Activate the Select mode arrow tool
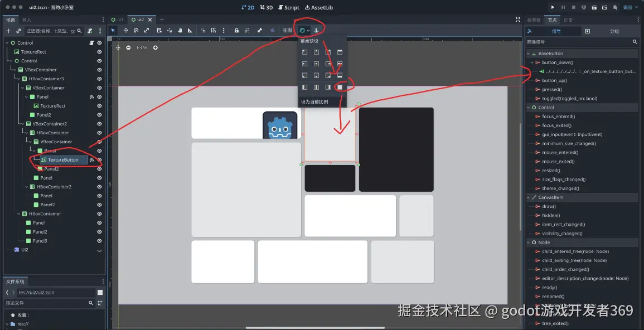 click(x=113, y=30)
